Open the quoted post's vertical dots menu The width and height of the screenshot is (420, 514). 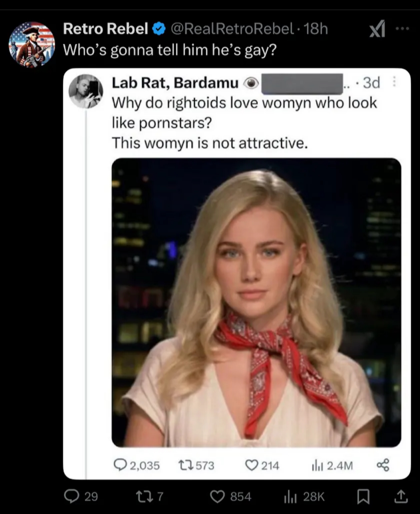click(x=395, y=82)
